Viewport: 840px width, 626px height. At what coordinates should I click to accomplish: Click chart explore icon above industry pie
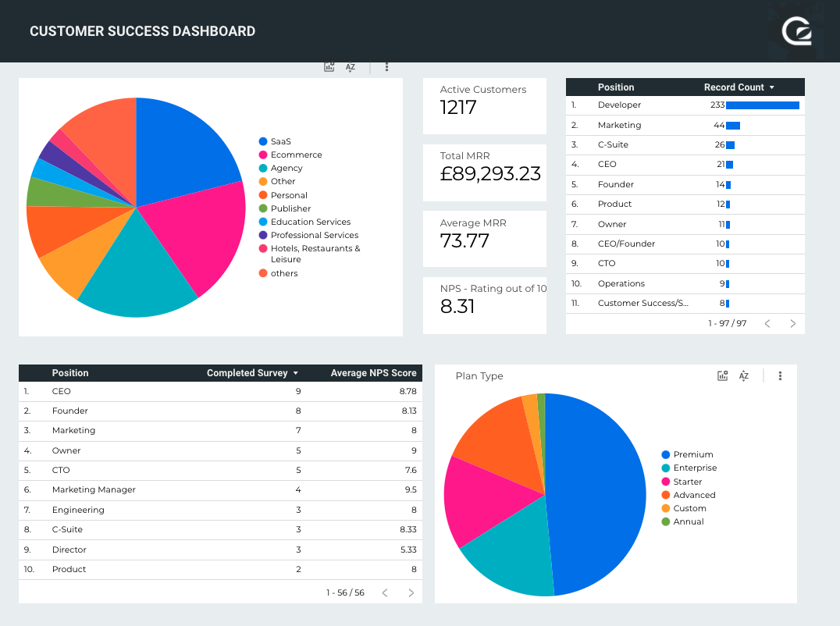click(x=329, y=67)
